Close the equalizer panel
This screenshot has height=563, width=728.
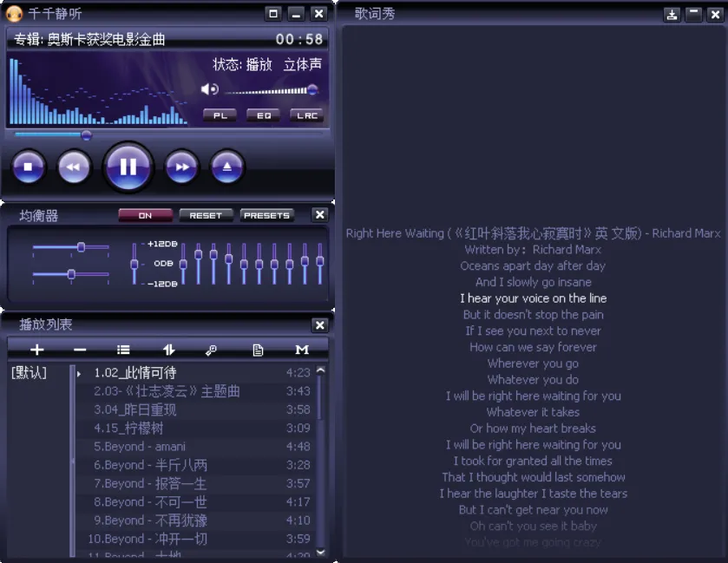(320, 214)
